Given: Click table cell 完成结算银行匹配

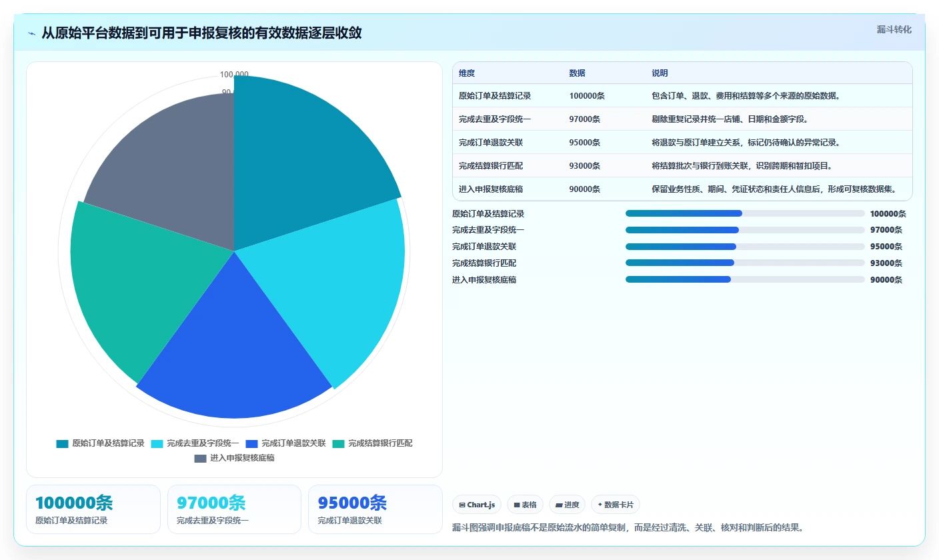Looking at the screenshot, I should pyautogui.click(x=491, y=166).
